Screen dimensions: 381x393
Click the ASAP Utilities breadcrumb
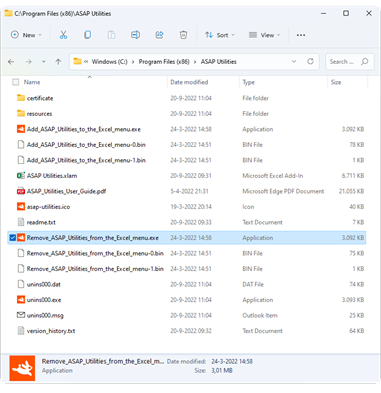(x=219, y=62)
